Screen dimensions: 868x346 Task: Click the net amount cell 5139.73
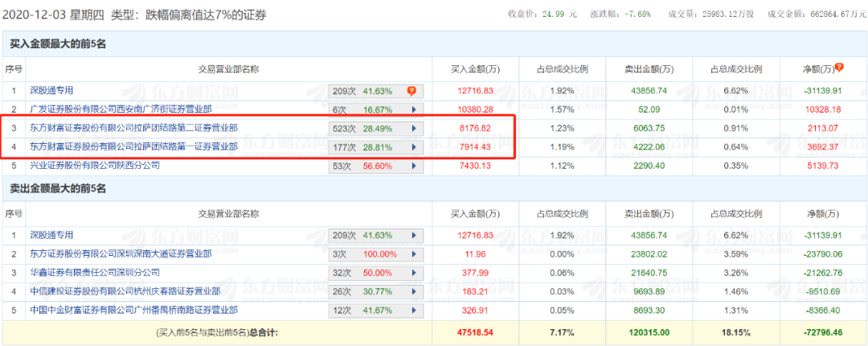point(824,166)
